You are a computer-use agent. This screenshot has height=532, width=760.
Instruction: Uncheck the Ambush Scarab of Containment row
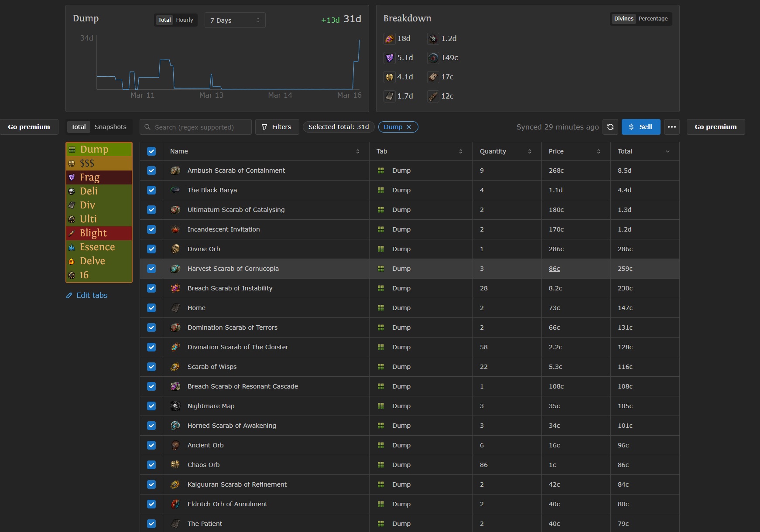coord(151,171)
